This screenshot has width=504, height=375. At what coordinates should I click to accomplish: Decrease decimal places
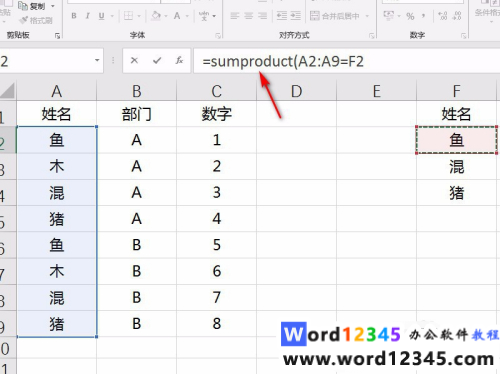(457, 16)
